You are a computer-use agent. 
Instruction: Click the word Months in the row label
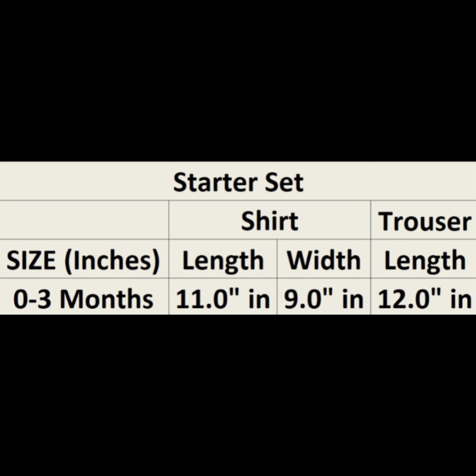107,299
